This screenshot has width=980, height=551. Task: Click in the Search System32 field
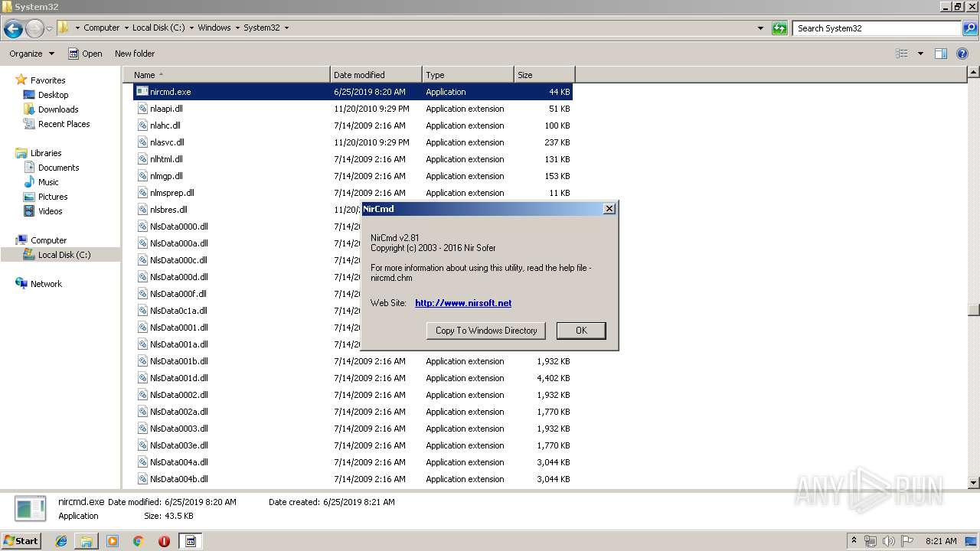[x=877, y=28]
